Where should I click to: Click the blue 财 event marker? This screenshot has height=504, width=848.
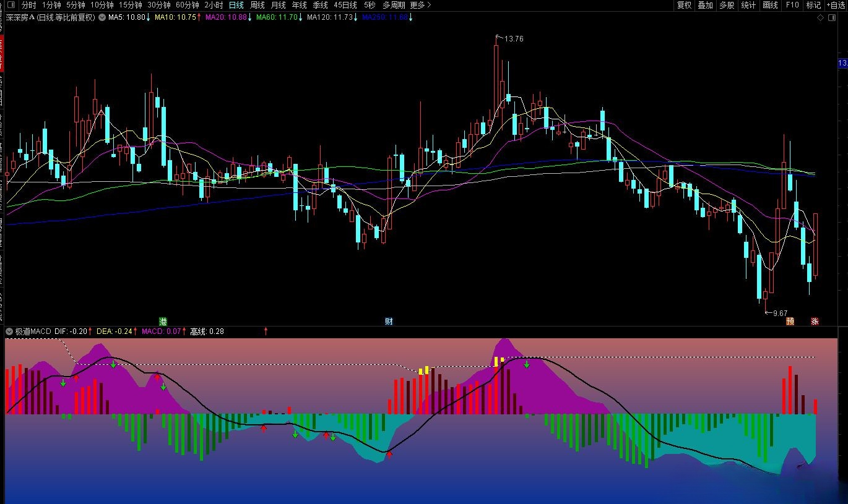click(389, 322)
